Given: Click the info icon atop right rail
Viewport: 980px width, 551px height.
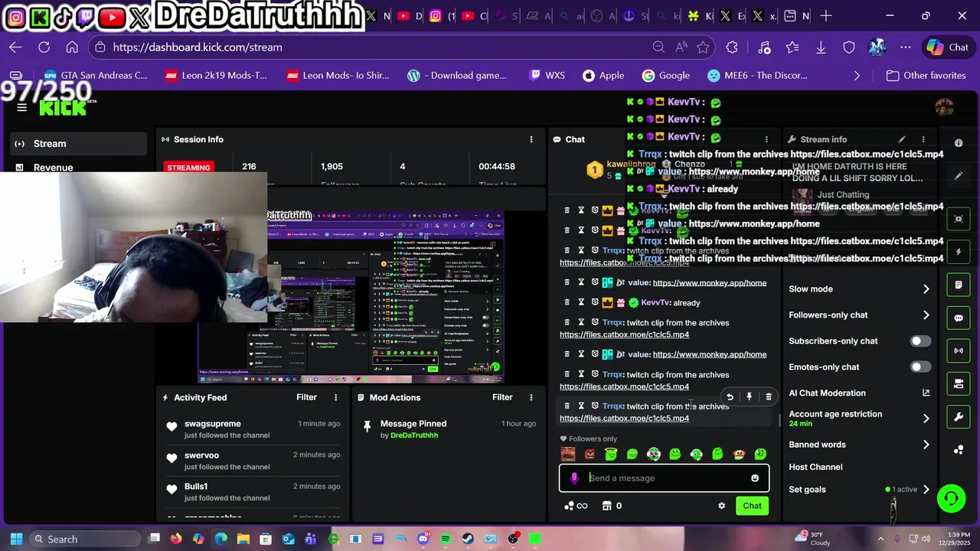Looking at the screenshot, I should click(x=959, y=143).
